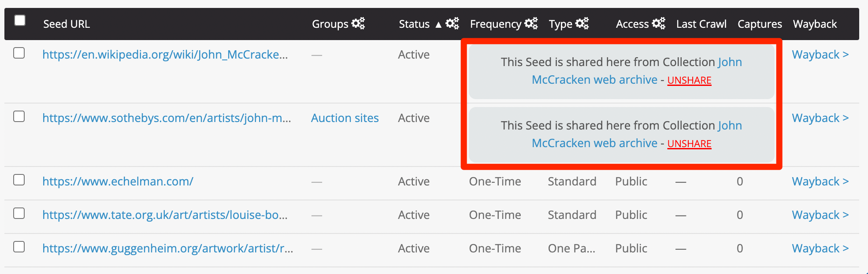Open the guggenheim.org seed URL
The height and width of the screenshot is (274, 868).
click(167, 248)
